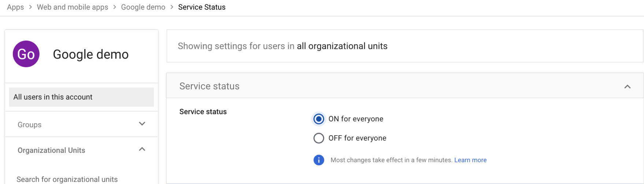The height and width of the screenshot is (184, 644).
Task: Open Apps breadcrumb link
Action: [15, 7]
